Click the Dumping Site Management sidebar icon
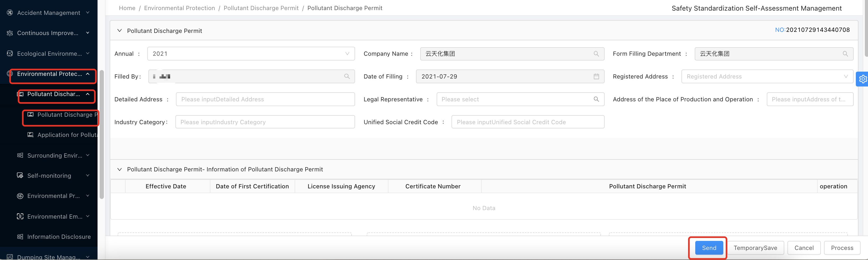The image size is (868, 260). pos(10,257)
